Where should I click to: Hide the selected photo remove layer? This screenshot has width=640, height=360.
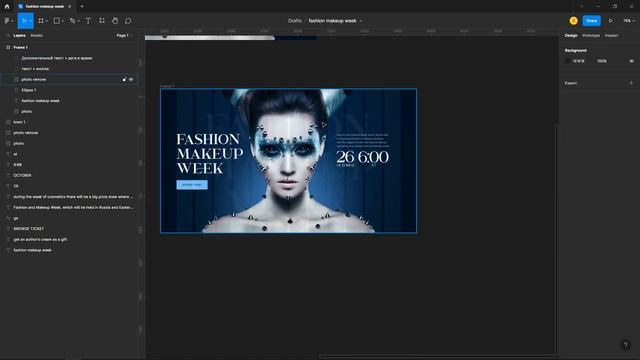(x=131, y=80)
